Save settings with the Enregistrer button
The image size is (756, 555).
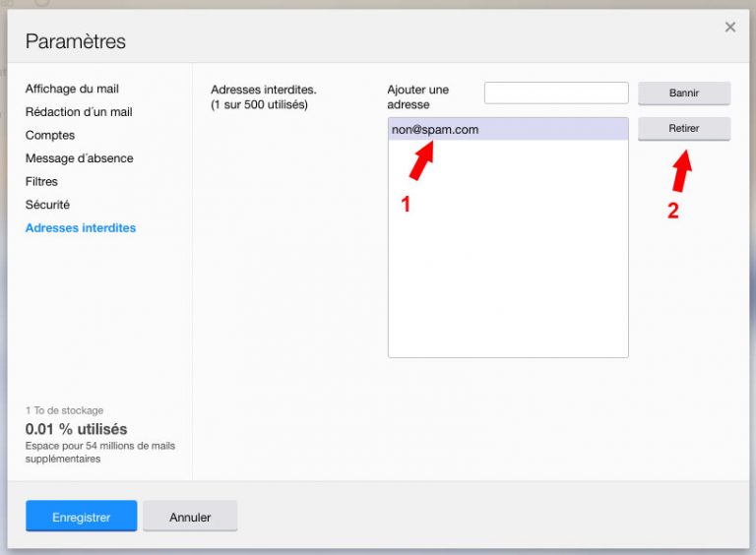[81, 517]
